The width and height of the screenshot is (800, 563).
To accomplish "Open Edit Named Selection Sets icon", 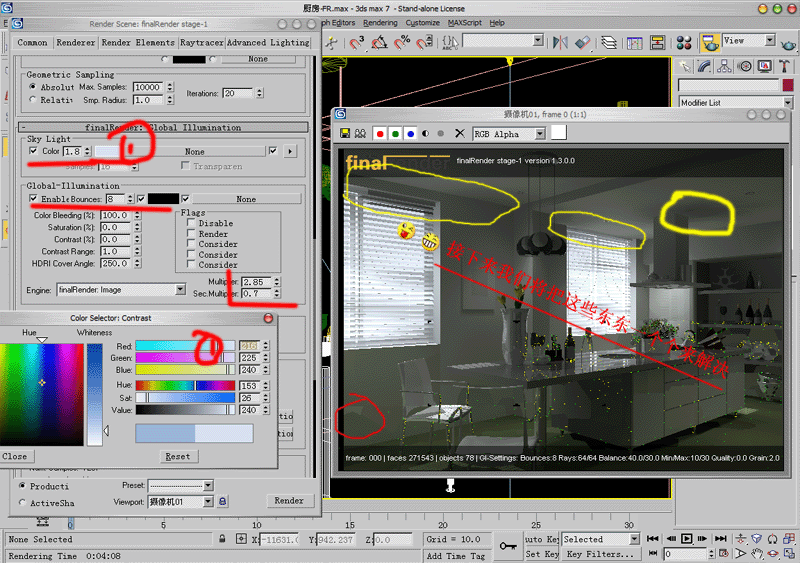I will 450,42.
